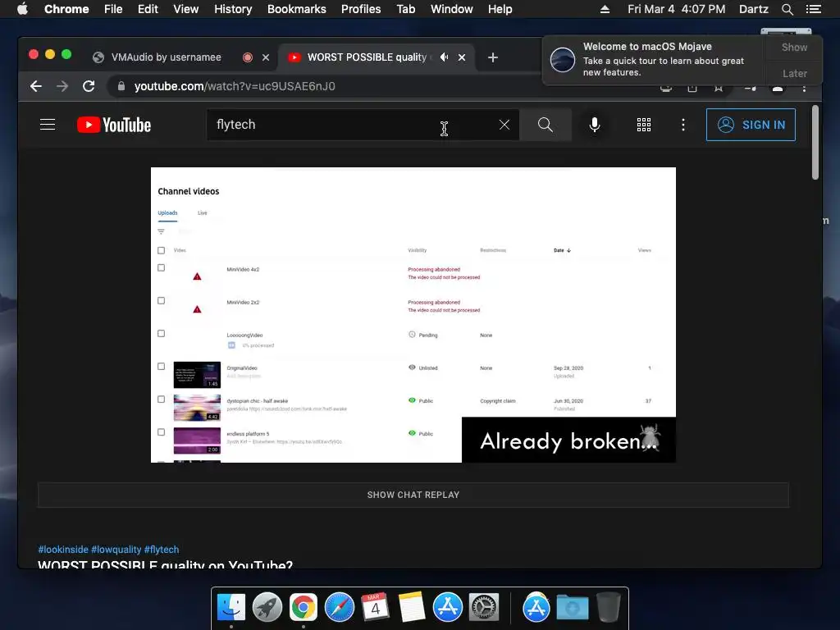
Task: Mute the YouTube tab speaker icon
Action: [x=444, y=57]
